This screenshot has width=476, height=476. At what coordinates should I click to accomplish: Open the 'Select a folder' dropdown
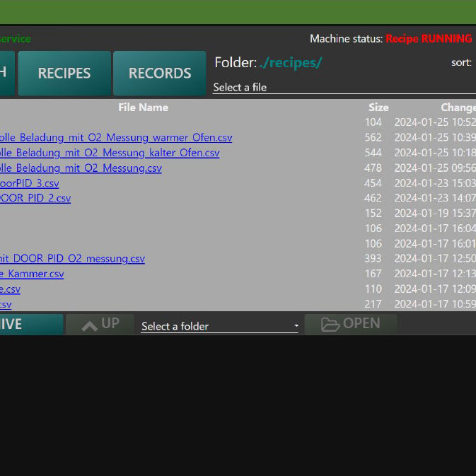[219, 326]
